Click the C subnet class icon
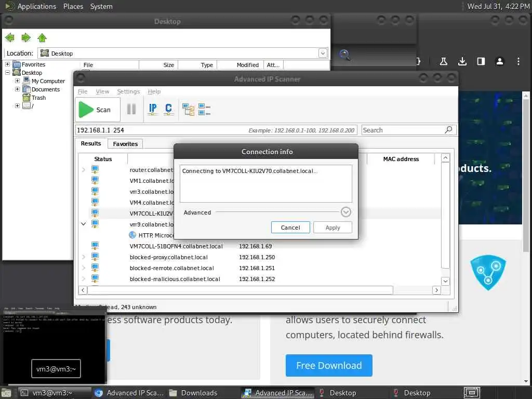This screenshot has width=532, height=399. (x=168, y=109)
